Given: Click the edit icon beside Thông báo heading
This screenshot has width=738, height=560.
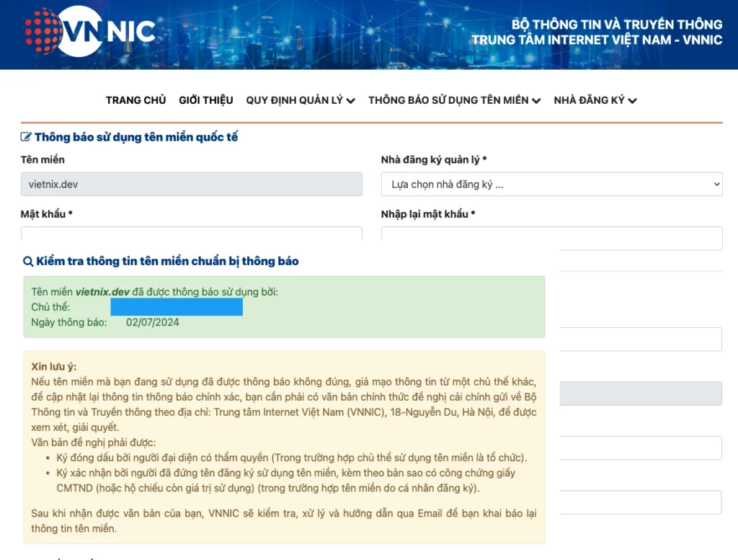Looking at the screenshot, I should [x=26, y=137].
